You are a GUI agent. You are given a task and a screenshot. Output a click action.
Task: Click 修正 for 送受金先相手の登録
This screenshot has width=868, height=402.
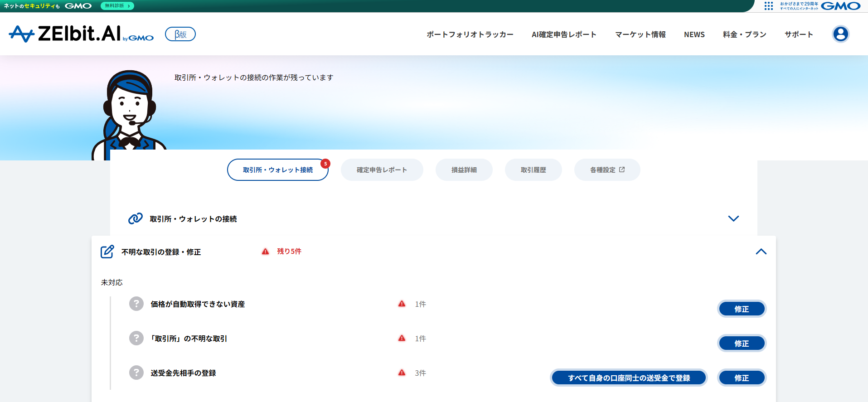742,378
